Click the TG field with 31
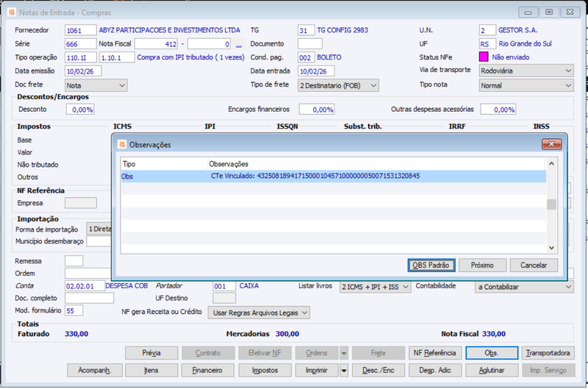588x389 pixels. point(306,30)
